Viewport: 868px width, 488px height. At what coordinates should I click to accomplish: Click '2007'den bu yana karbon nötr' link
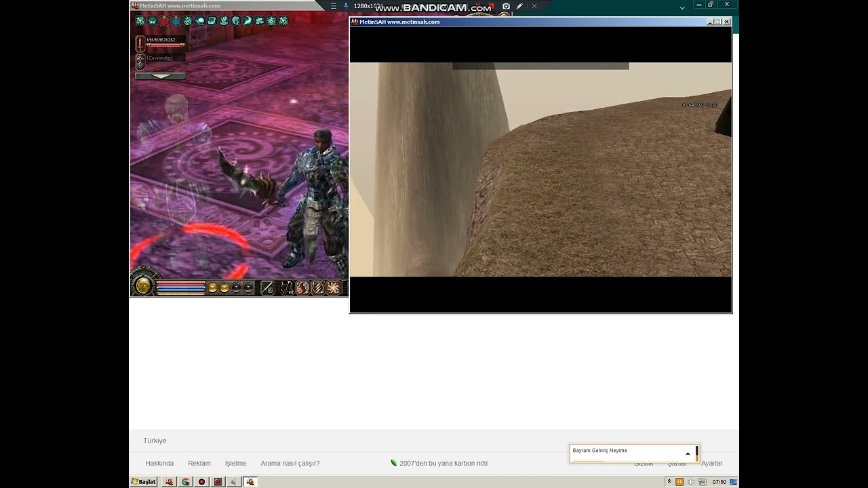click(x=443, y=464)
